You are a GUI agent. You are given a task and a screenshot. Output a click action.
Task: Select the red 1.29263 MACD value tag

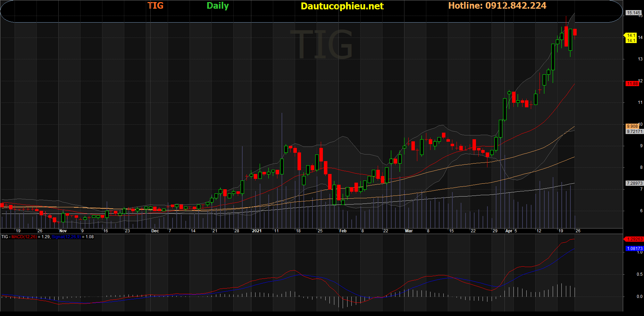[635, 239]
